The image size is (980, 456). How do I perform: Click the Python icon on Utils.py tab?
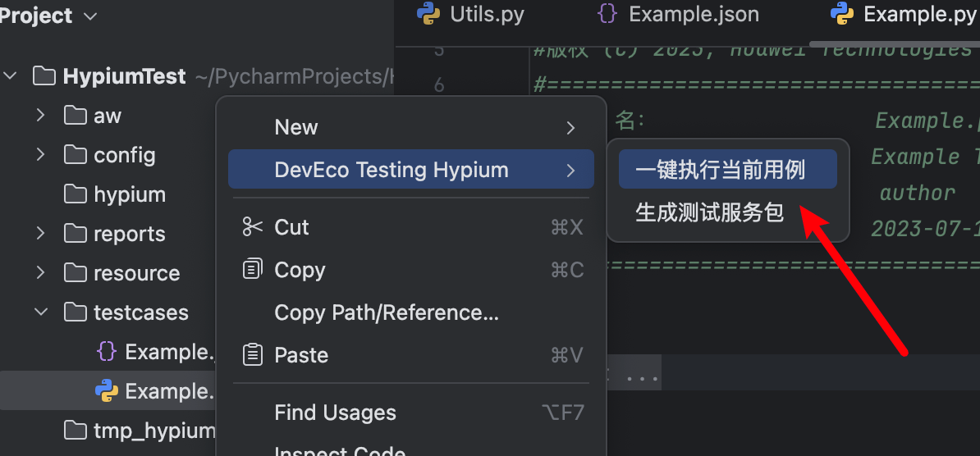[x=428, y=14]
